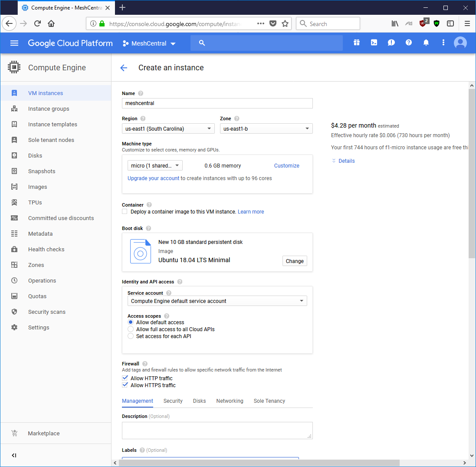
Task: Switch to the Management tab
Action: [x=138, y=401]
